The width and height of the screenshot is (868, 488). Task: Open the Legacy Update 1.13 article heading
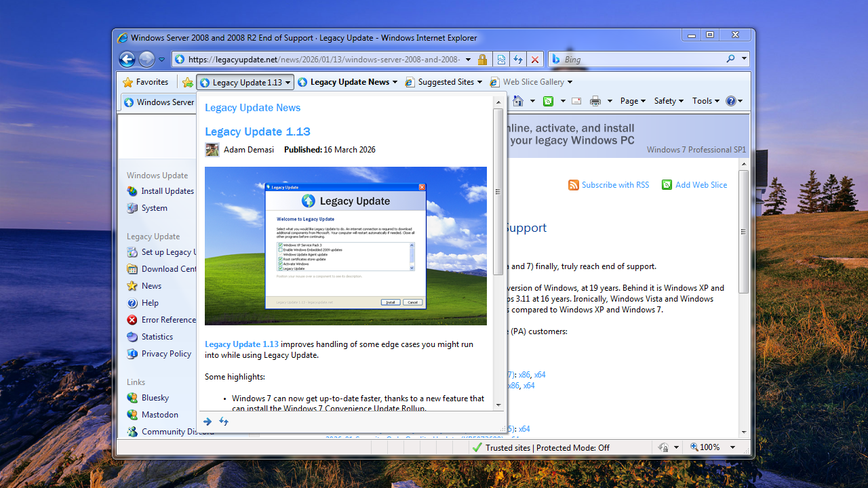point(258,131)
